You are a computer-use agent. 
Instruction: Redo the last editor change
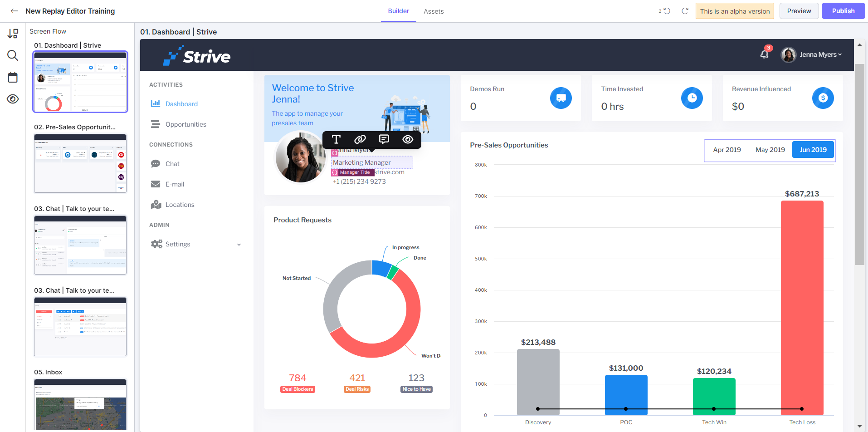685,11
